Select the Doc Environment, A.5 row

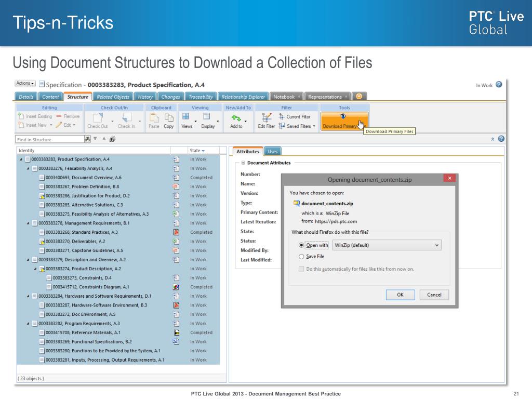click(x=118, y=314)
